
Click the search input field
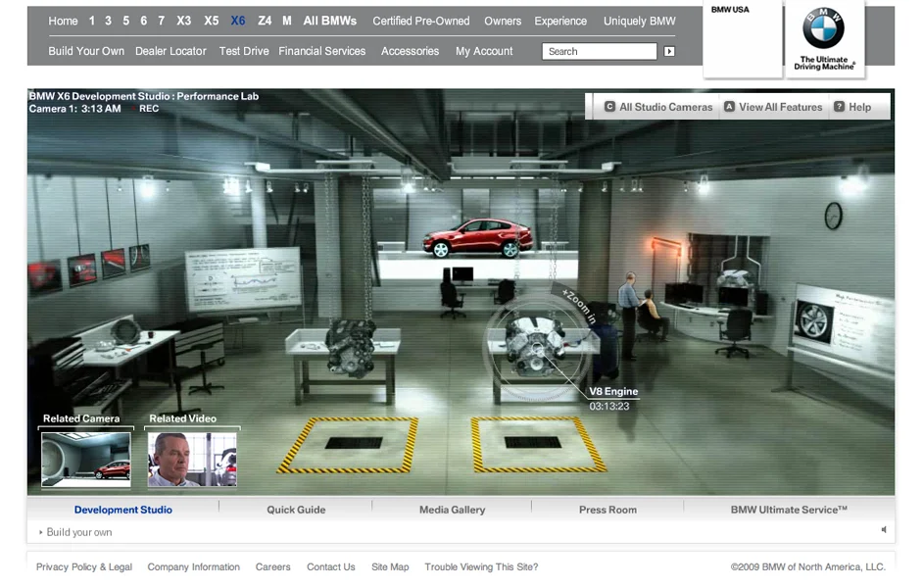600,51
